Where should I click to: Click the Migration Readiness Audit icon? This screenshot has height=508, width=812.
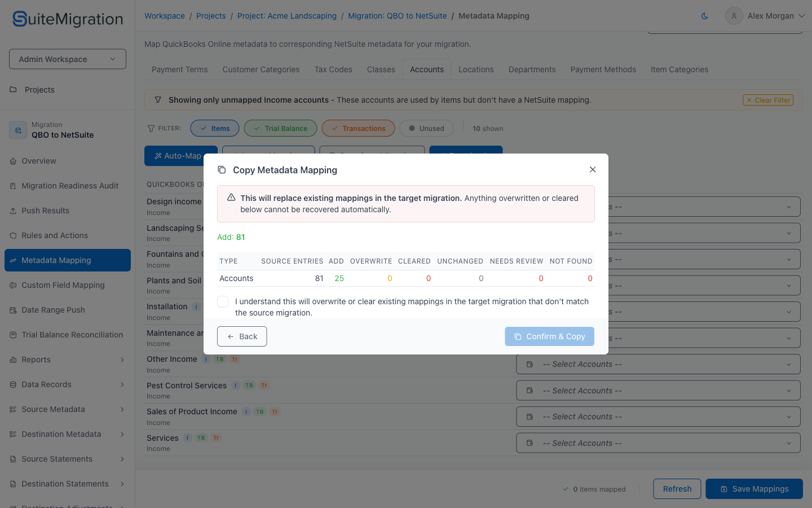(13, 186)
